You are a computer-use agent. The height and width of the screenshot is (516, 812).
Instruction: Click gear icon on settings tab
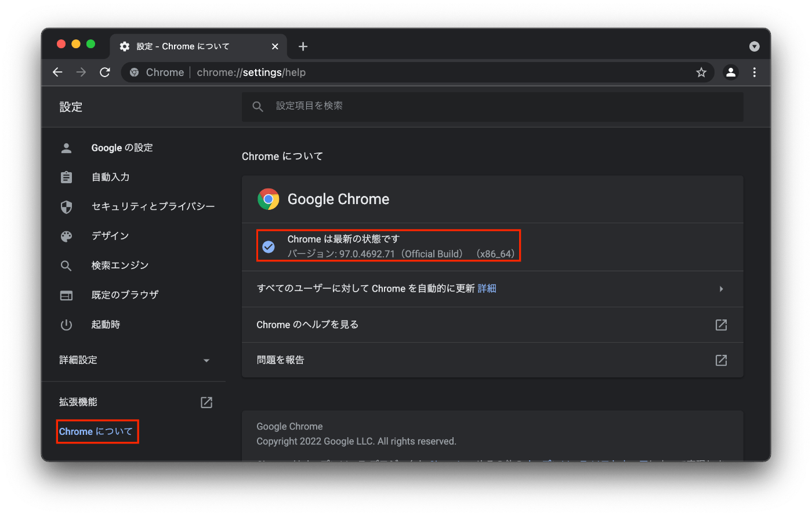pos(125,46)
